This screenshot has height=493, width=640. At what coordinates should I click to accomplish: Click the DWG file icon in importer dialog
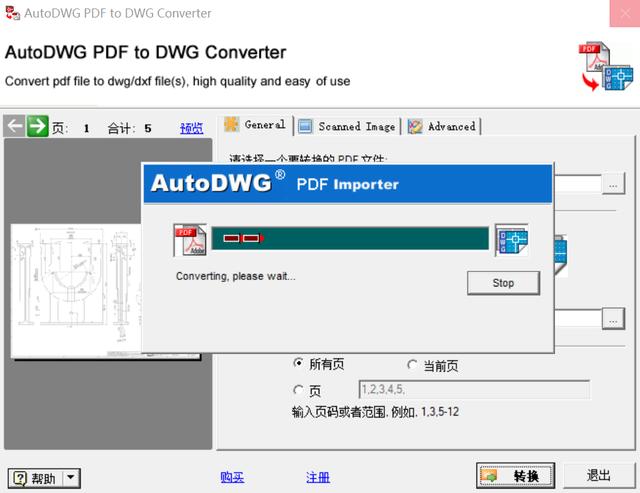[512, 240]
